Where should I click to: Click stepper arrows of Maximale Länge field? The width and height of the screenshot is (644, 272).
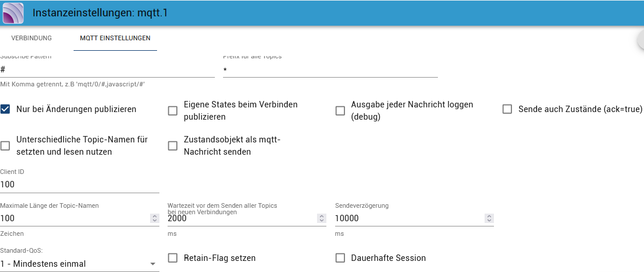point(154,218)
